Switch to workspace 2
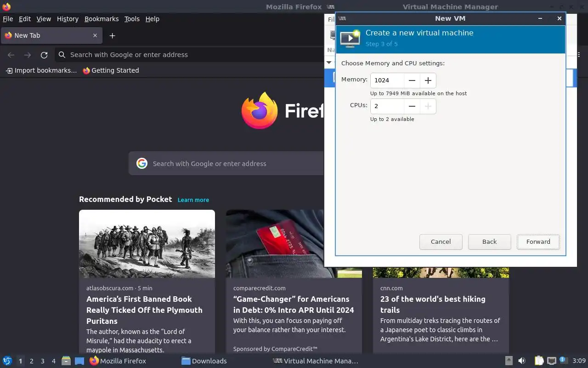The width and height of the screenshot is (588, 368). tap(31, 361)
